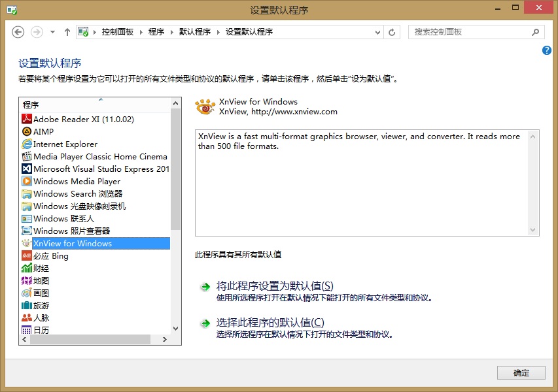Expand the arrow after 控制面板
The image size is (558, 392).
[x=141, y=32]
